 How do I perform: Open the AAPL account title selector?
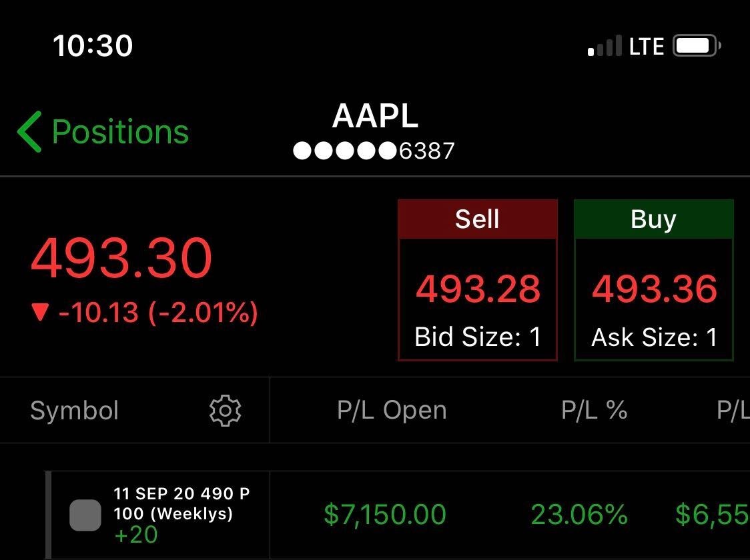pyautogui.click(x=375, y=116)
